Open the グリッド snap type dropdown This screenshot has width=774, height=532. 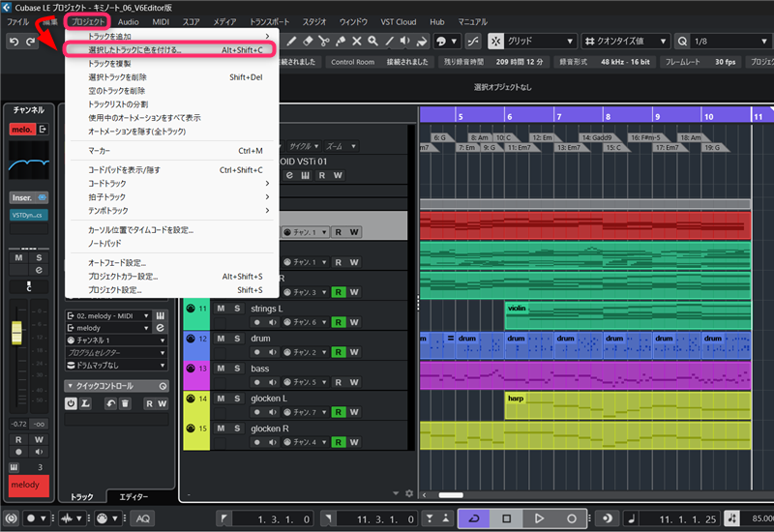[x=541, y=42]
